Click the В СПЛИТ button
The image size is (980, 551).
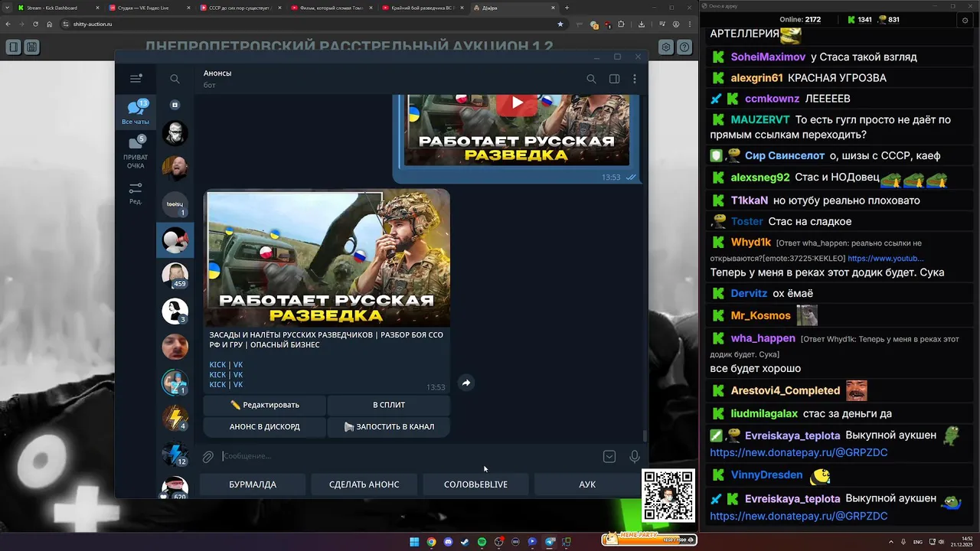[x=389, y=405]
